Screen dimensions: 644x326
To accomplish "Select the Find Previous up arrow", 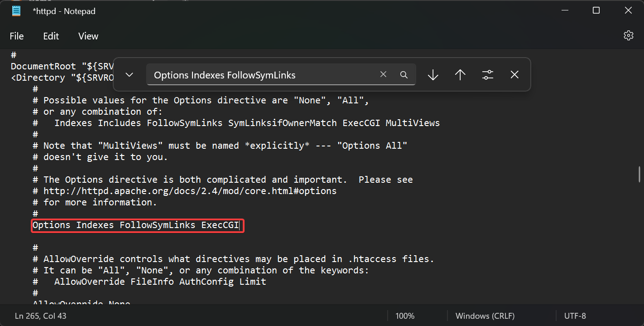I will pyautogui.click(x=460, y=74).
